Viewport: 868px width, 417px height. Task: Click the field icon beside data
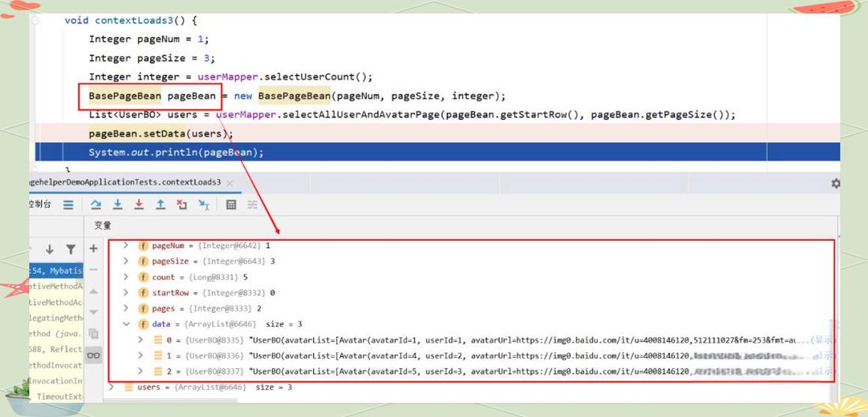pyautogui.click(x=143, y=324)
